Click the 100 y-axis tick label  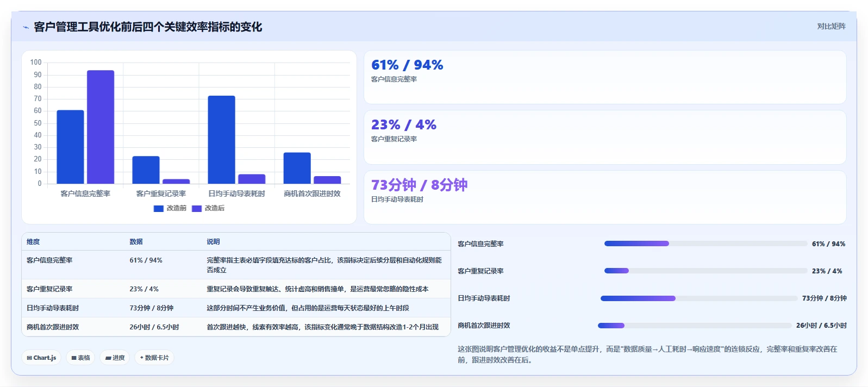click(36, 63)
